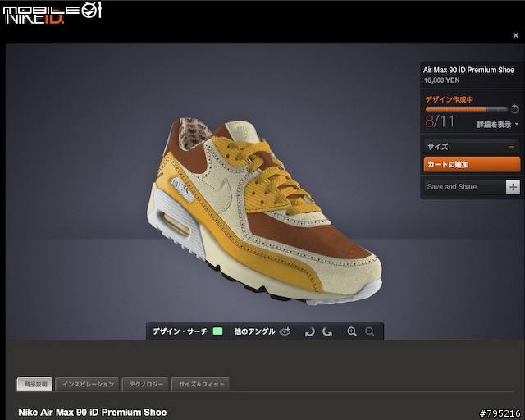Click the Mobile NIKEiD logo

click(52, 13)
